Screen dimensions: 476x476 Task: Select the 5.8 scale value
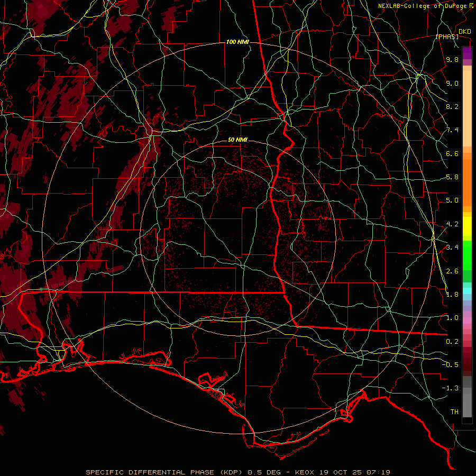(x=452, y=177)
